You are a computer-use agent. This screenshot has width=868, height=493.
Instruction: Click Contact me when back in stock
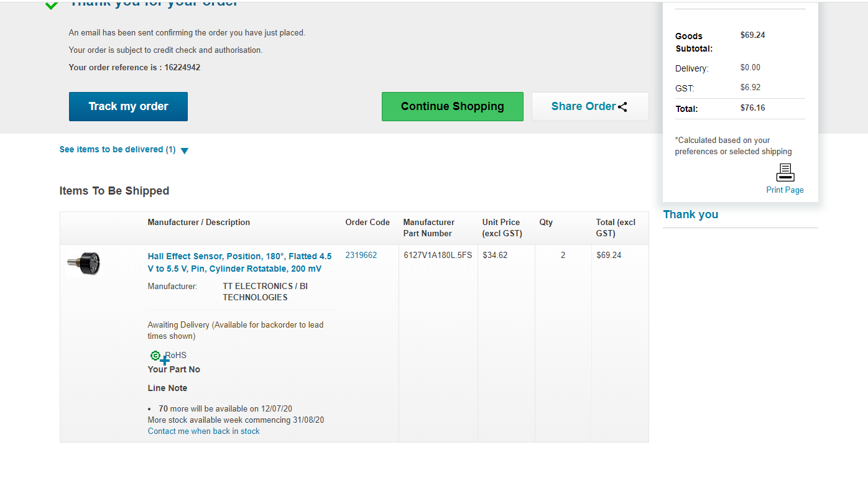(x=204, y=431)
